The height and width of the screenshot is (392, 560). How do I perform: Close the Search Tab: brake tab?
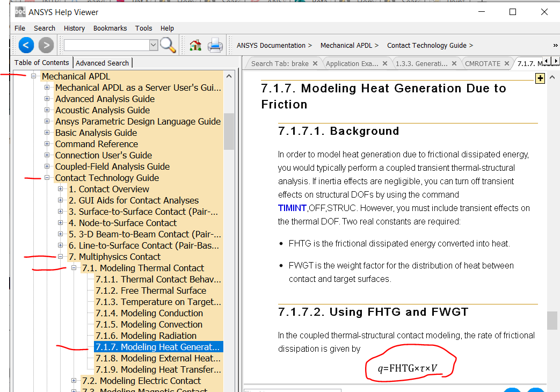[315, 63]
